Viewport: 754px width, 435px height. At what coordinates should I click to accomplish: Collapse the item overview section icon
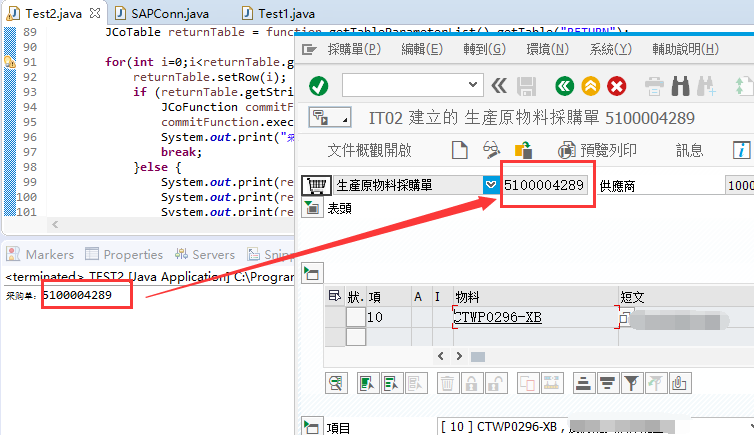312,273
